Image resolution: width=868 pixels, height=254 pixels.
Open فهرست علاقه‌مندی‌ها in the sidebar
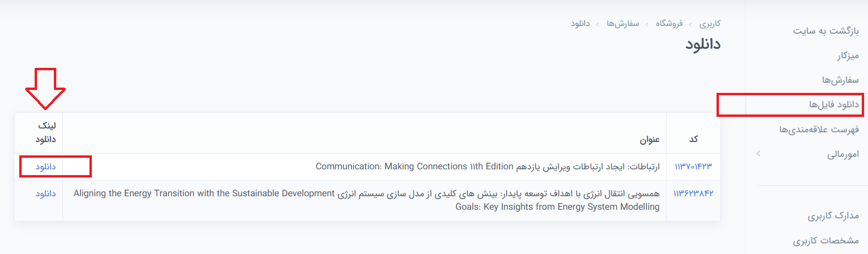[x=819, y=129]
